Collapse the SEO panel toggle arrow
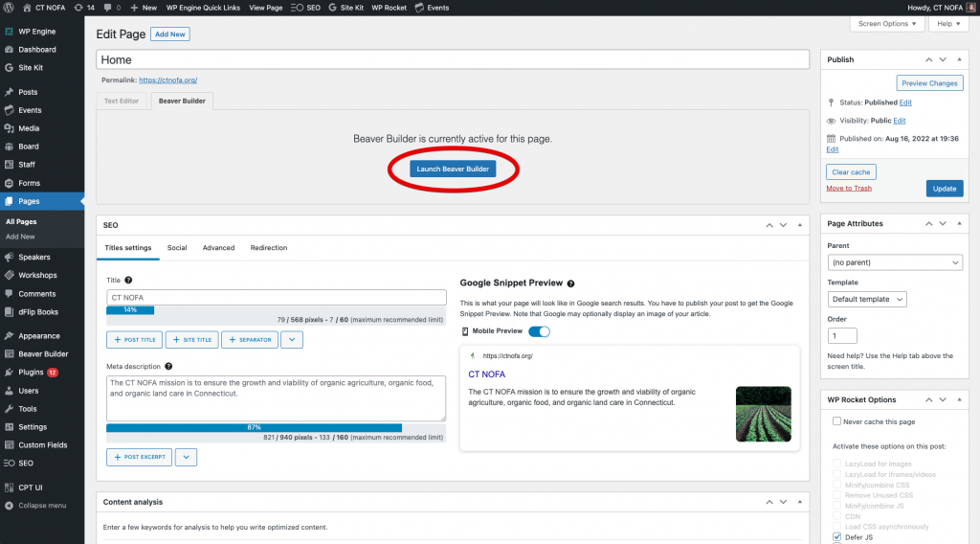The height and width of the screenshot is (544, 980). (800, 225)
